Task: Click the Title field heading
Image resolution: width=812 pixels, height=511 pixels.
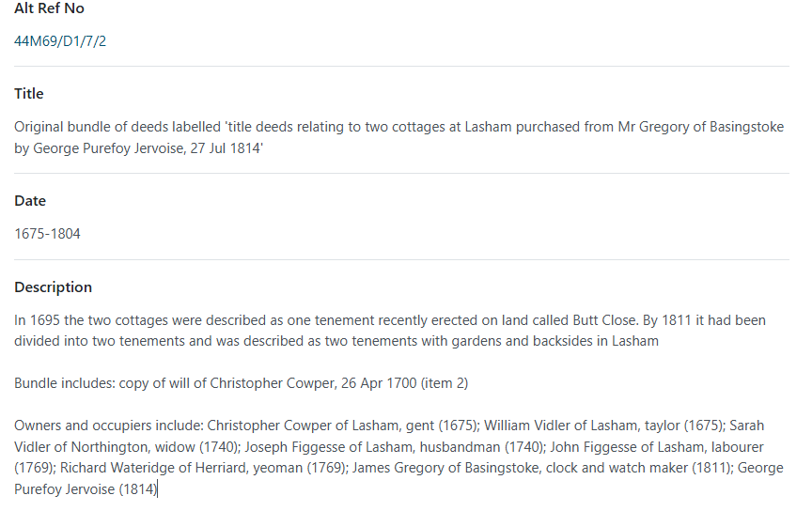Action: pos(29,94)
